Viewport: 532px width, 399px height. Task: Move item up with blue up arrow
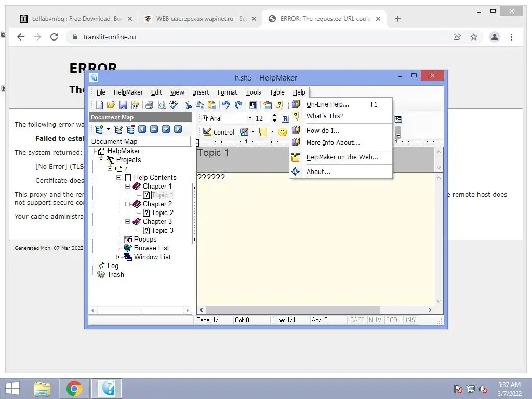pyautogui.click(x=154, y=129)
